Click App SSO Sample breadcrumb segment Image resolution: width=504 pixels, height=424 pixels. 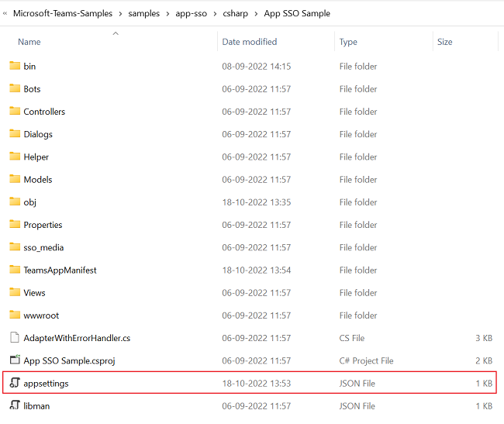point(297,13)
